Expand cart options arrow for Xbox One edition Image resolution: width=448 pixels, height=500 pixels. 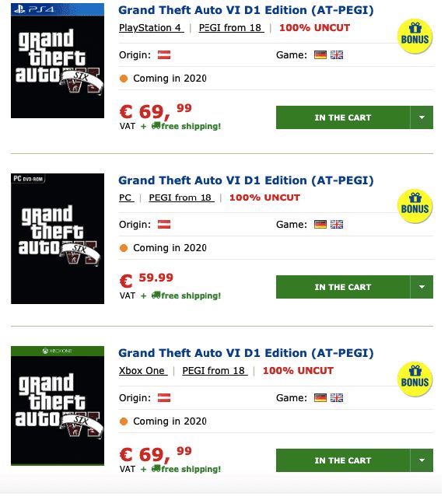422,460
